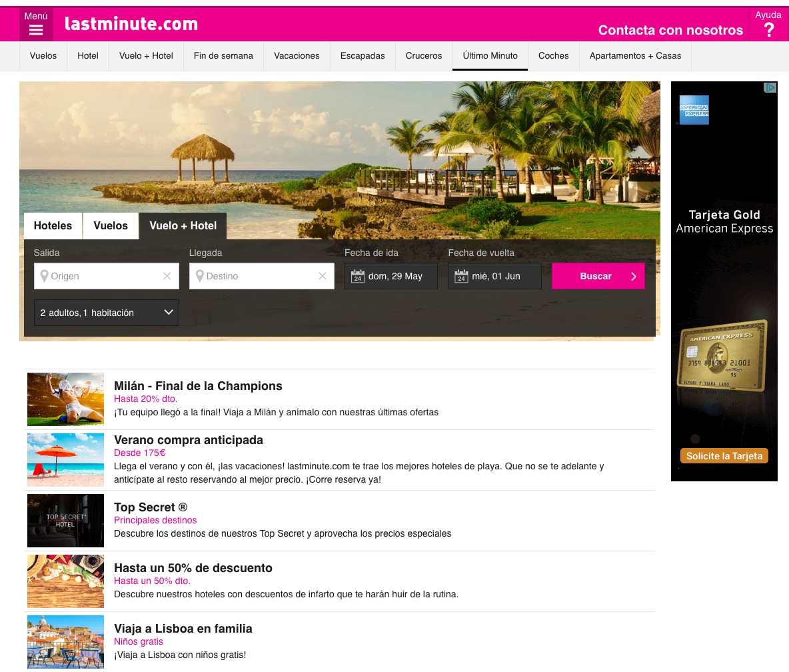
Task: Click the 50% descuento wooden table thumbnail
Action: (65, 581)
